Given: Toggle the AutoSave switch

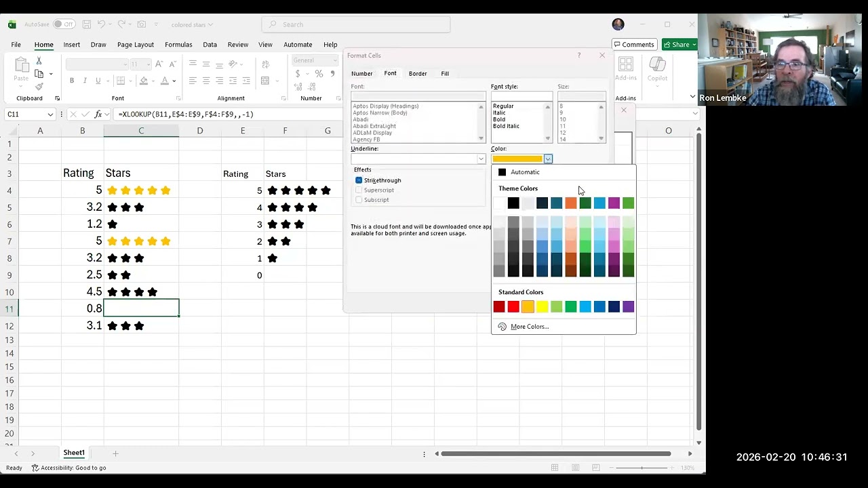Looking at the screenshot, I should click(x=64, y=24).
